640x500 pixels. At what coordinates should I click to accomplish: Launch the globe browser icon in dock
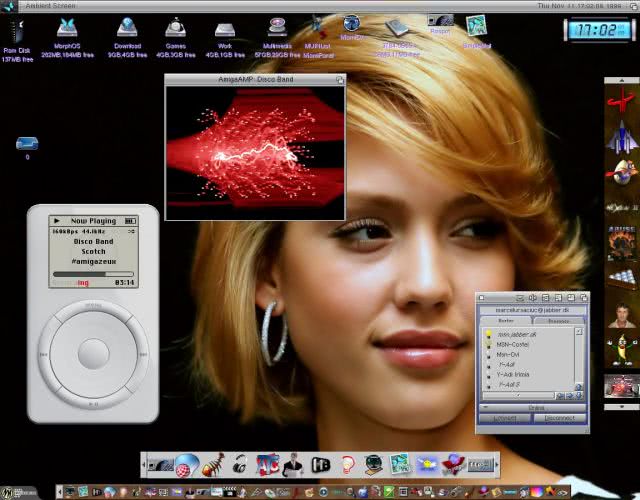point(187,464)
